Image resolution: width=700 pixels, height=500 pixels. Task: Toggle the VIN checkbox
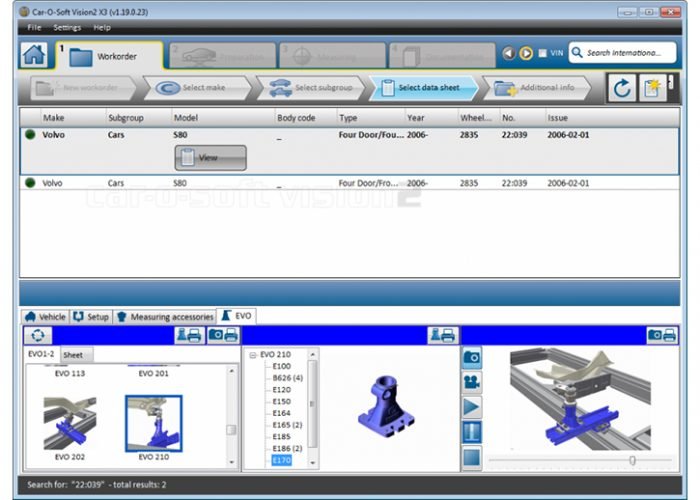click(543, 53)
